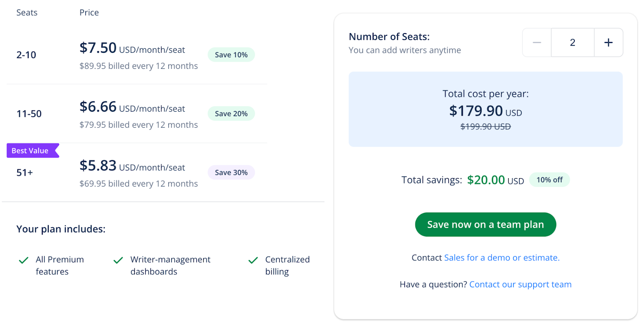Open the Sales for a demo or estimate link
Viewport: 644px width, 326px height.
[502, 257]
